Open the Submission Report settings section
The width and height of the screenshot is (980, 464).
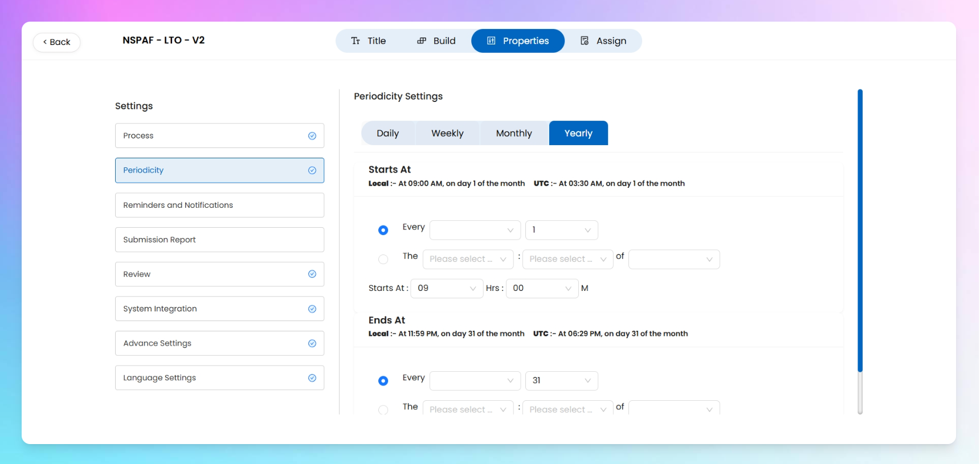219,240
